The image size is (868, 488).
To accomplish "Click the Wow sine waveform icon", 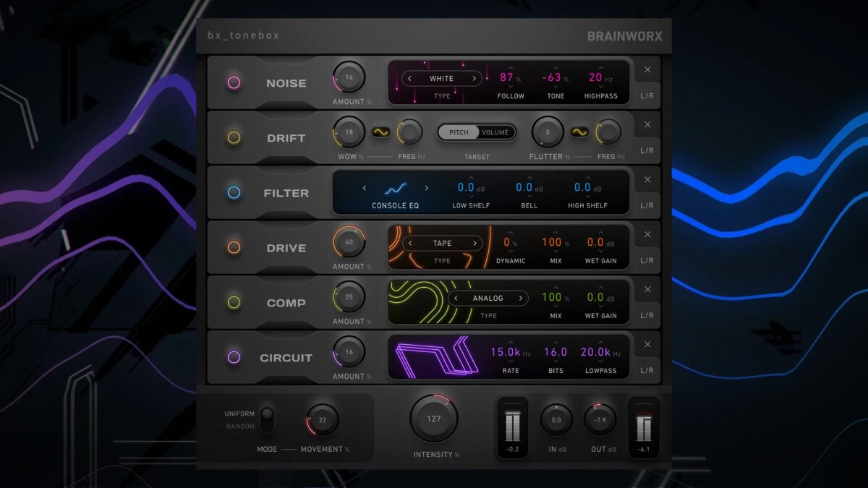I will click(x=381, y=132).
